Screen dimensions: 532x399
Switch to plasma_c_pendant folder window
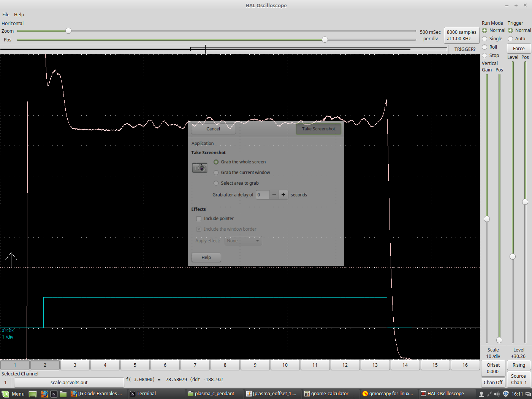pyautogui.click(x=214, y=394)
